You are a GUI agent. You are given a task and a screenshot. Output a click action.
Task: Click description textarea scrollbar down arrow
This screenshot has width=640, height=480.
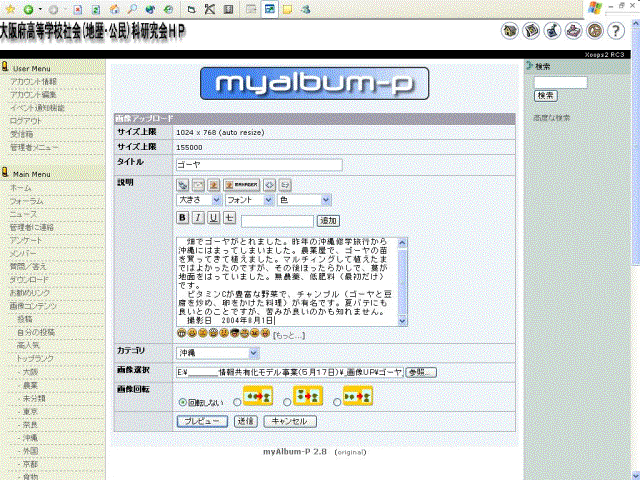pyautogui.click(x=402, y=321)
